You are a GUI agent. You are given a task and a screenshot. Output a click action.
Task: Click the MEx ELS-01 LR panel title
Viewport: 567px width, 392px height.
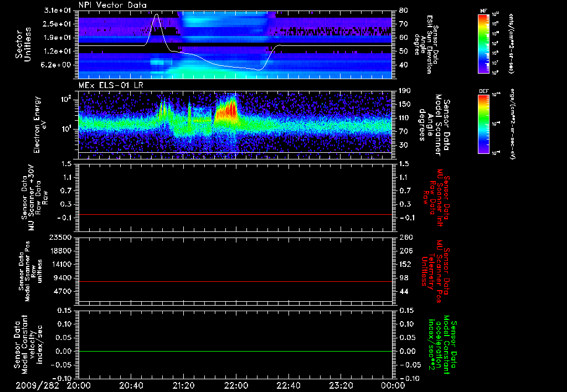111,86
